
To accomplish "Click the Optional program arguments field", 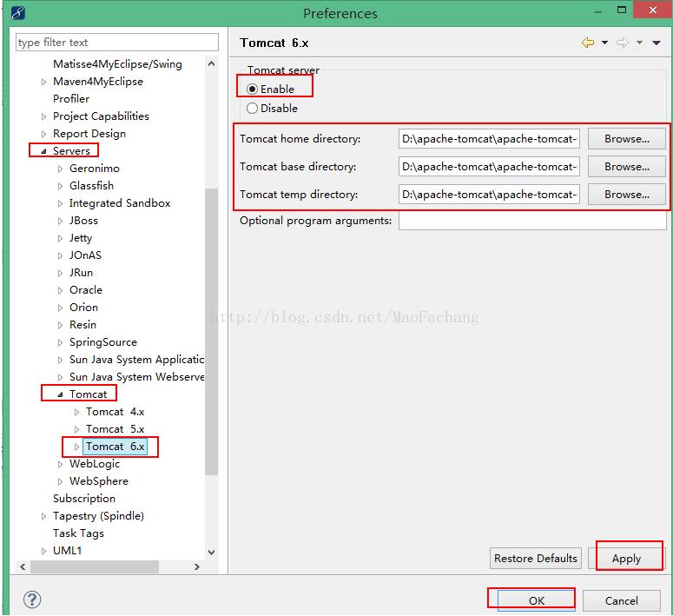I will click(x=531, y=221).
